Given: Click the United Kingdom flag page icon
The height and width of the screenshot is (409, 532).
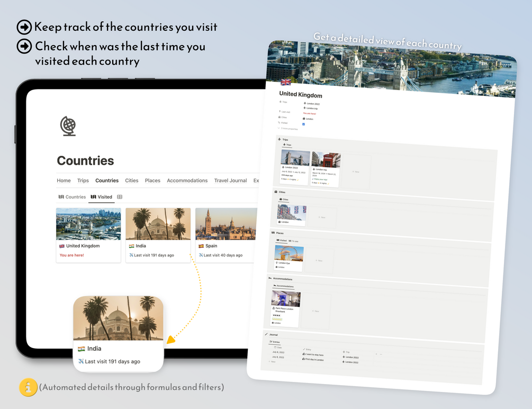Looking at the screenshot, I should tap(286, 82).
